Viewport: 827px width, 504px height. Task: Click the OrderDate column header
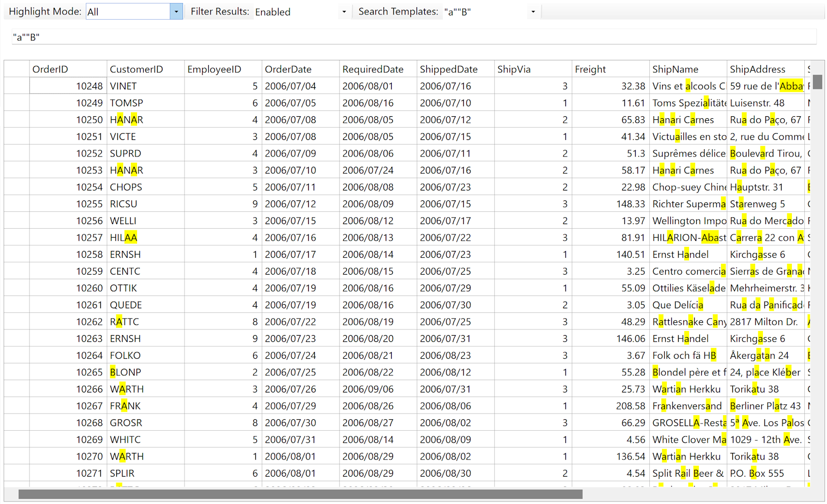(301, 69)
